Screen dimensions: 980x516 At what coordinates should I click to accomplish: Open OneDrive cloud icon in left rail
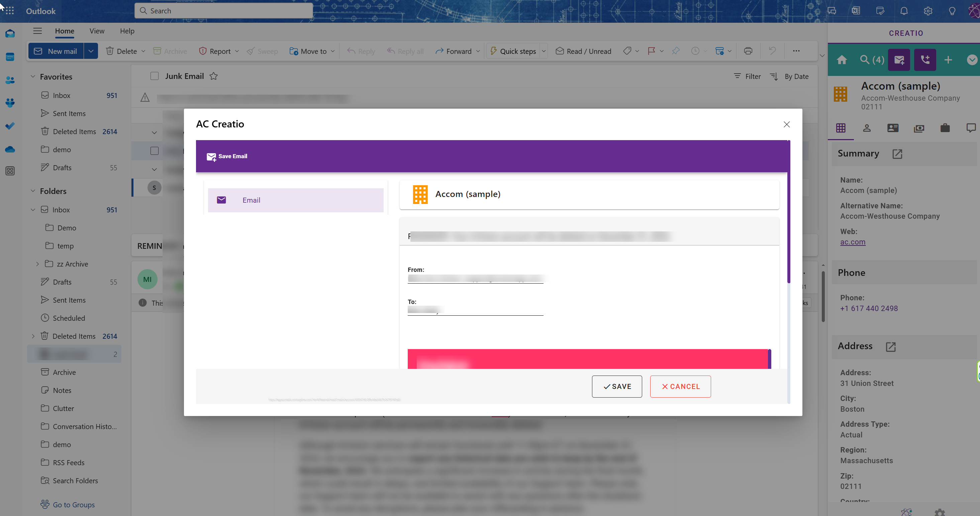pyautogui.click(x=10, y=149)
